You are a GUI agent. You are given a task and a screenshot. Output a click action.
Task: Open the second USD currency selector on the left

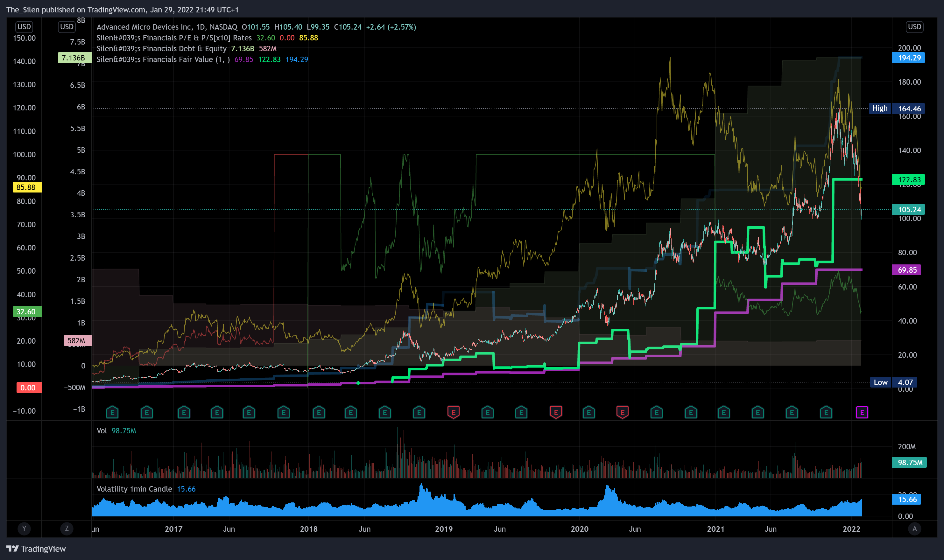[67, 27]
